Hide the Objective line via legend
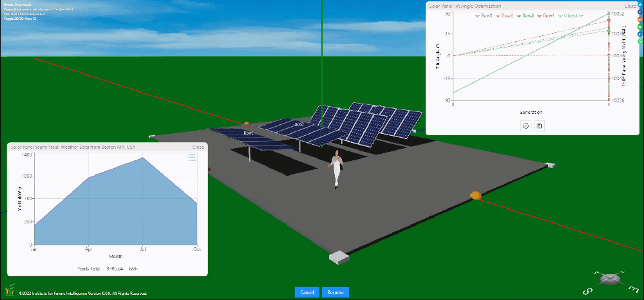This screenshot has width=644, height=300. 573,15
